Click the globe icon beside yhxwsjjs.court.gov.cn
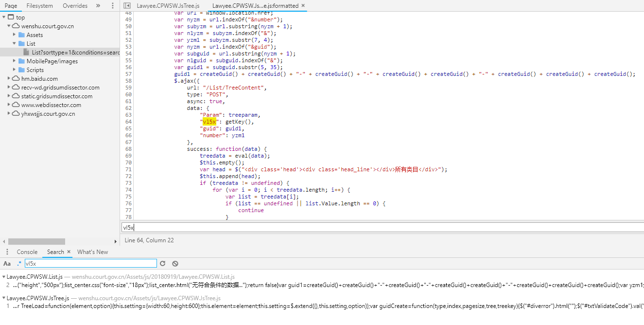The width and height of the screenshot is (644, 325). [16, 113]
